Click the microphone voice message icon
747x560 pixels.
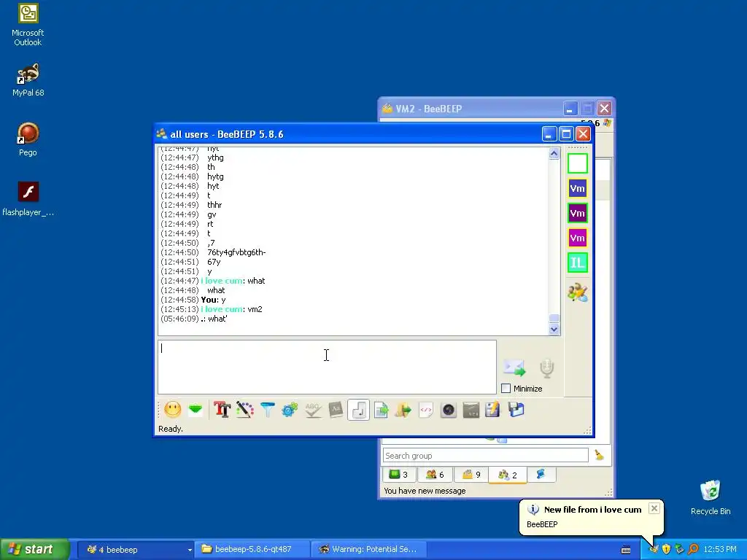(547, 368)
